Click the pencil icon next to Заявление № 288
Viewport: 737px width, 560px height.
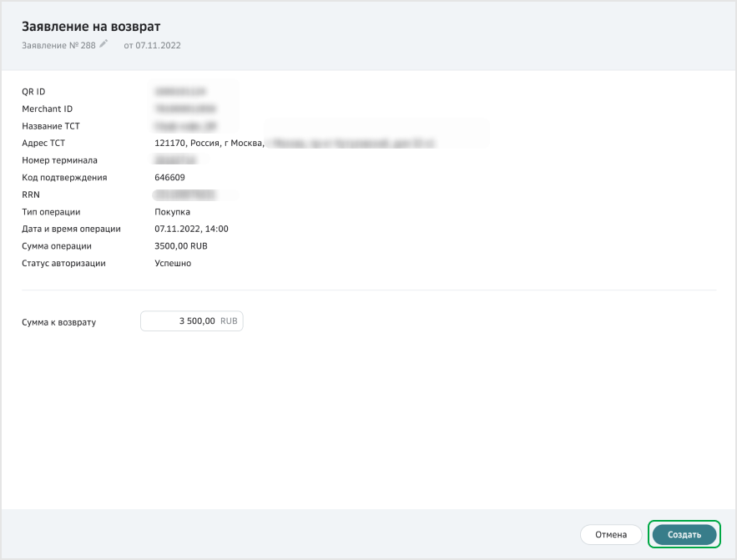click(x=103, y=44)
